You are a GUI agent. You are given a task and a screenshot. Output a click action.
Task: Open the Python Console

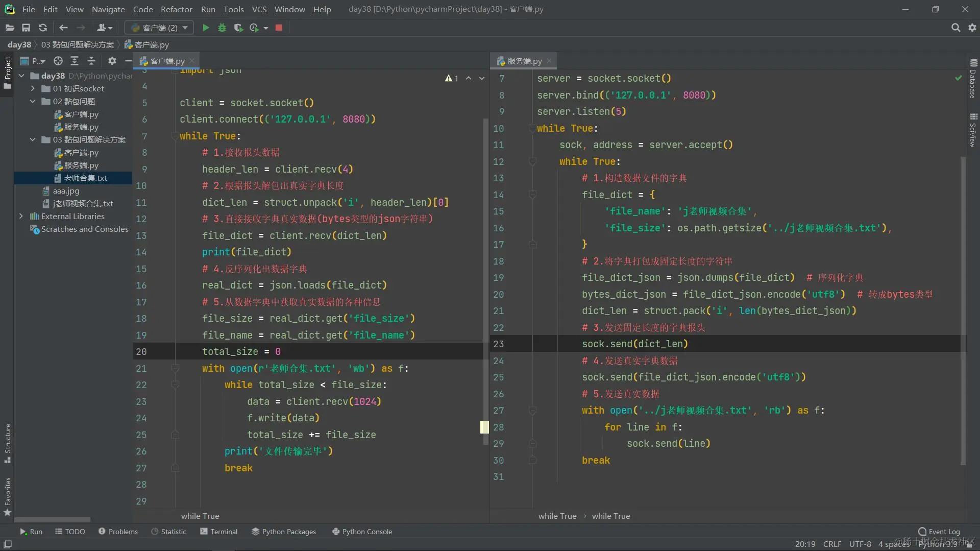(362, 532)
